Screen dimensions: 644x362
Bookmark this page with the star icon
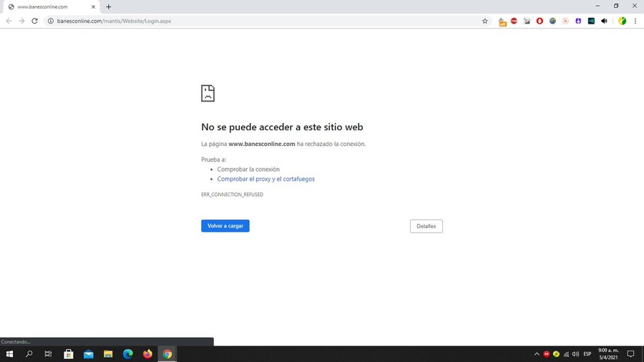484,21
